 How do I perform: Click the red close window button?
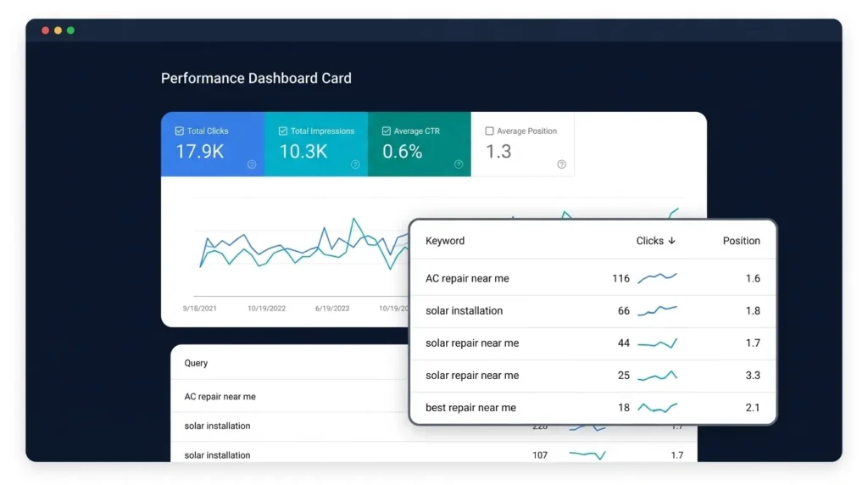click(46, 31)
